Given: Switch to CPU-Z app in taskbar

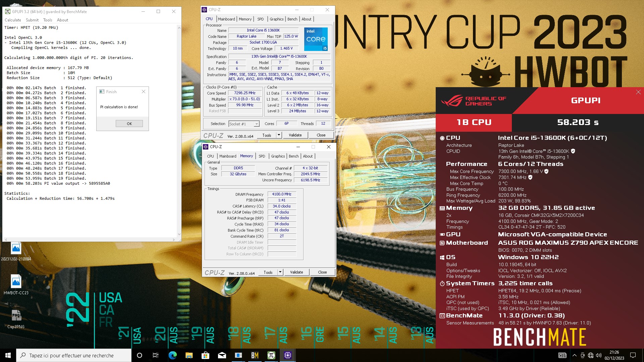Looking at the screenshot, I should 288,355.
